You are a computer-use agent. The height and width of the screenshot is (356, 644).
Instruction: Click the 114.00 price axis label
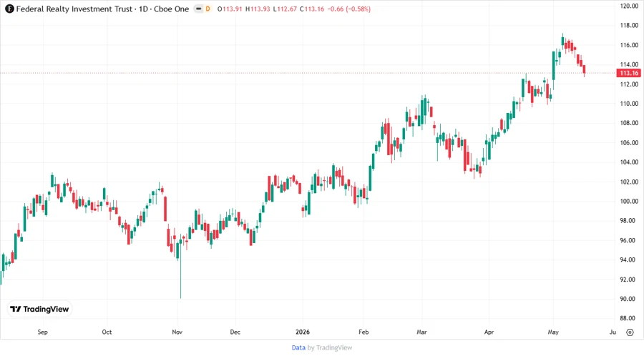point(629,64)
